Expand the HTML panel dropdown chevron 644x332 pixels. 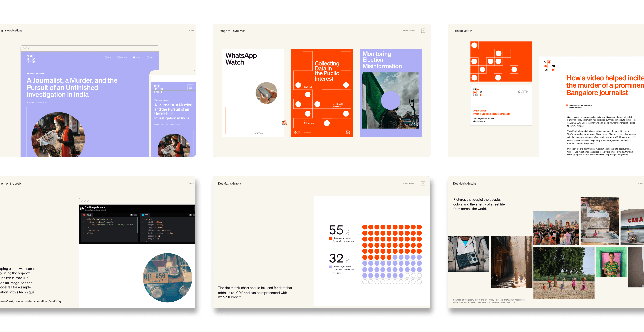[x=135, y=215]
